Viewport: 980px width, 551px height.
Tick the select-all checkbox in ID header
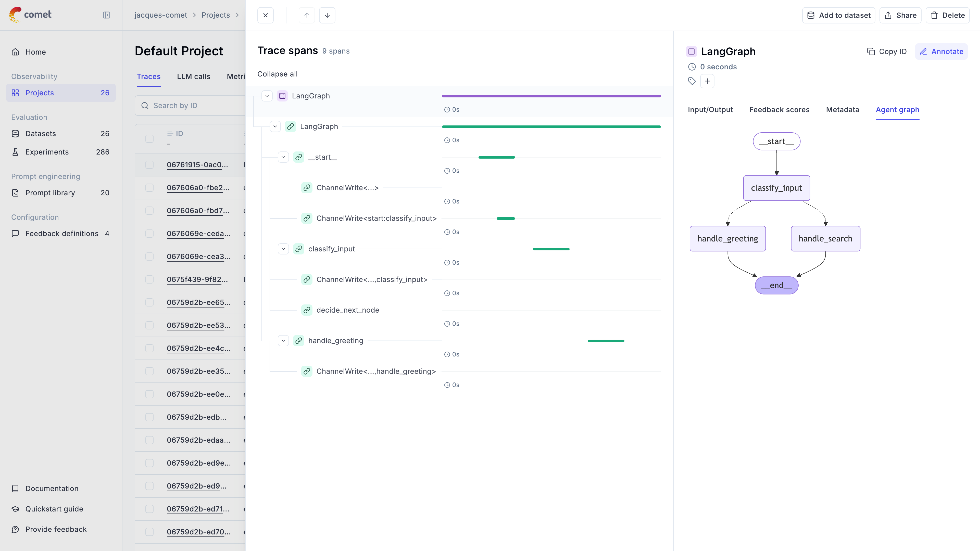(149, 138)
